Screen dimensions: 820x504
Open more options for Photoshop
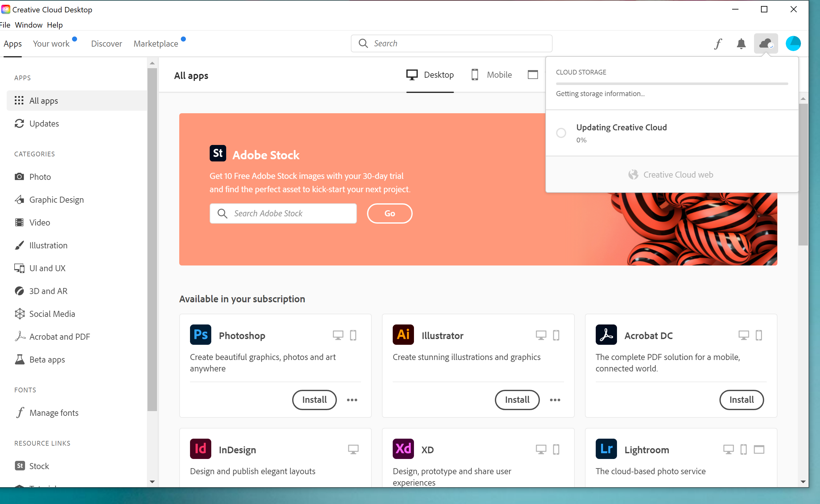click(352, 400)
